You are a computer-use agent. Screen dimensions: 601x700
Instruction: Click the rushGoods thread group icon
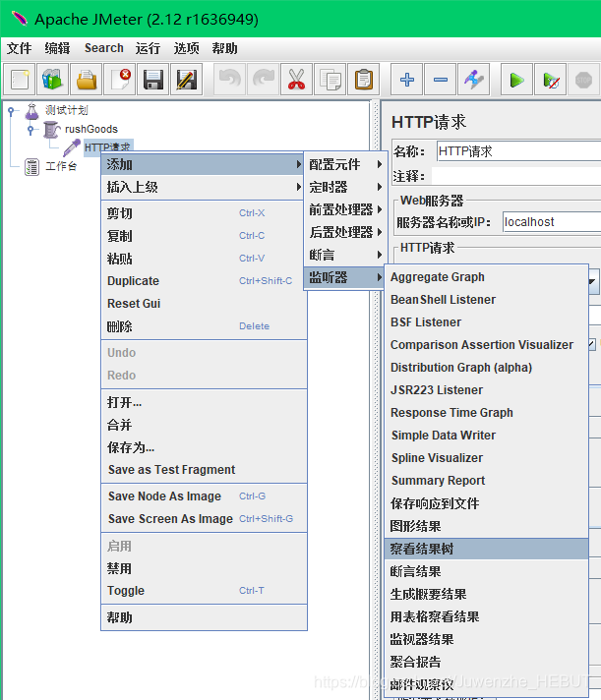point(51,130)
